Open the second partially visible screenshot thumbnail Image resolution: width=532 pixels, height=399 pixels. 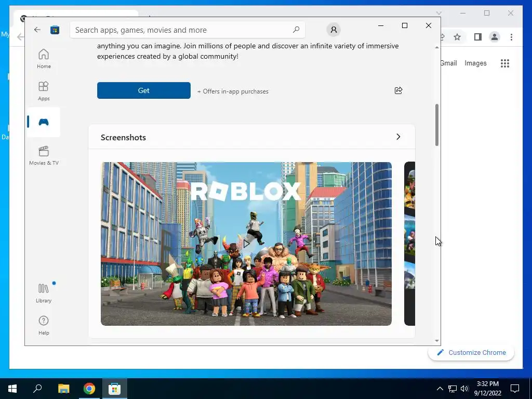point(409,244)
